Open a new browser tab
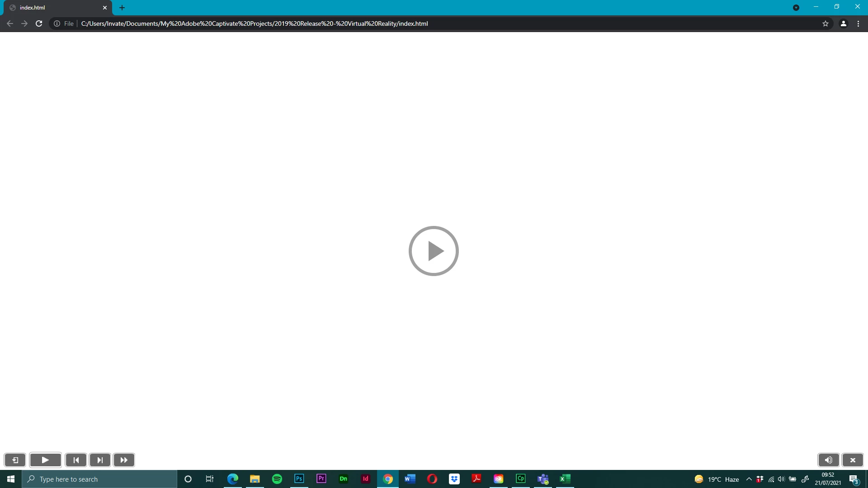 tap(122, 8)
